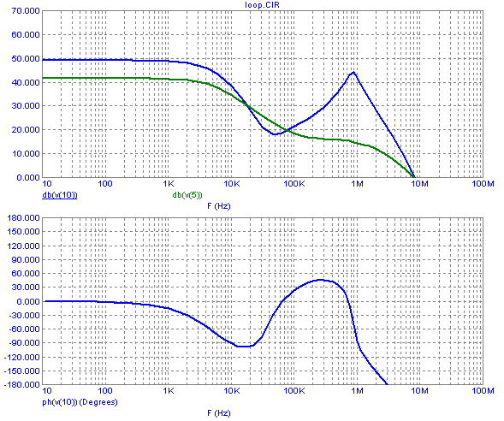Click the 100M tick of upper plot
Viewport: 504px width, 421px height.
coord(483,184)
